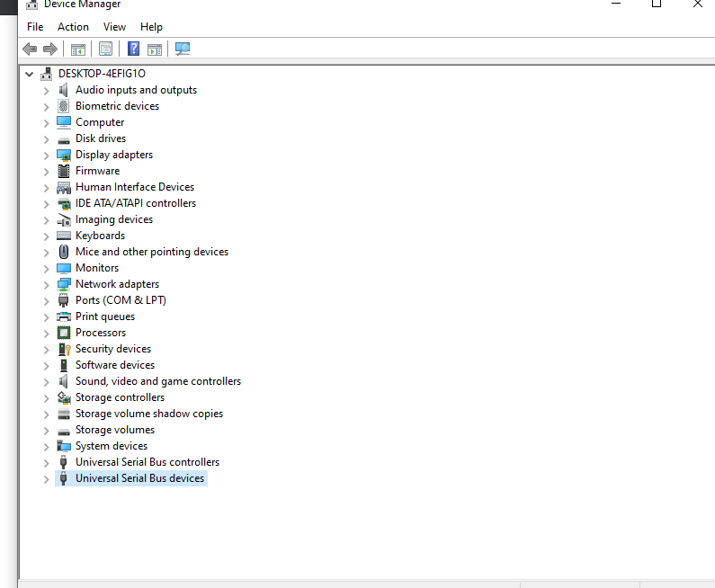Select the Processors label

coord(101,333)
